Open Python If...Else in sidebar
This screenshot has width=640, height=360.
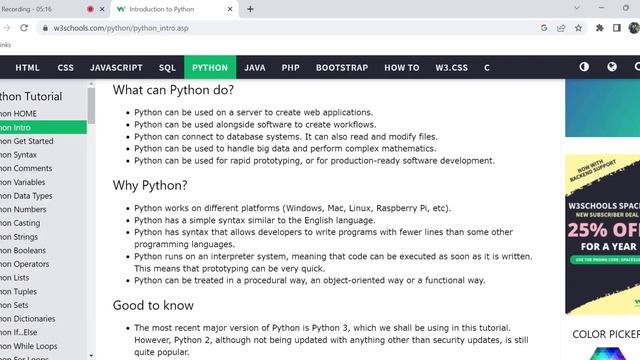(43, 332)
